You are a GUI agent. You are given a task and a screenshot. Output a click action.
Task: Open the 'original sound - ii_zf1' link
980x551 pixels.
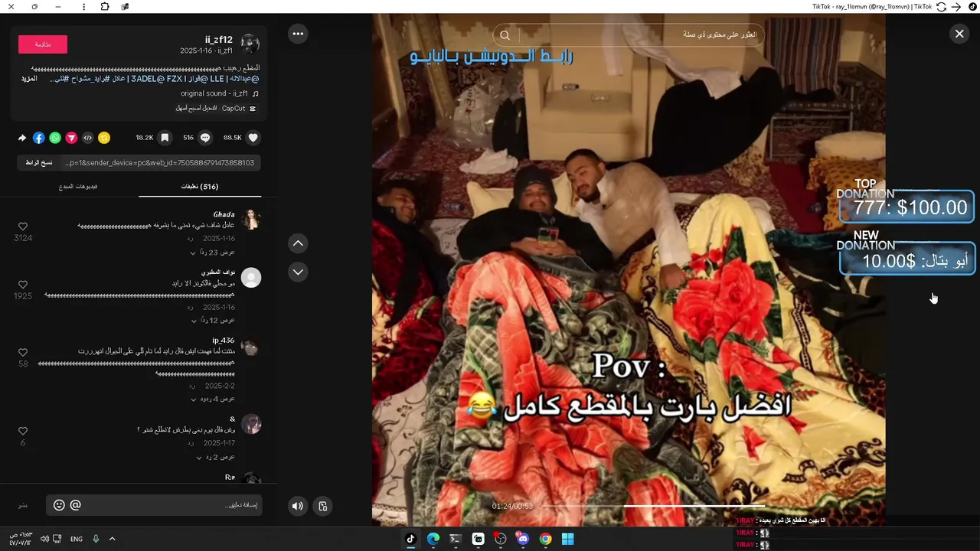(214, 94)
